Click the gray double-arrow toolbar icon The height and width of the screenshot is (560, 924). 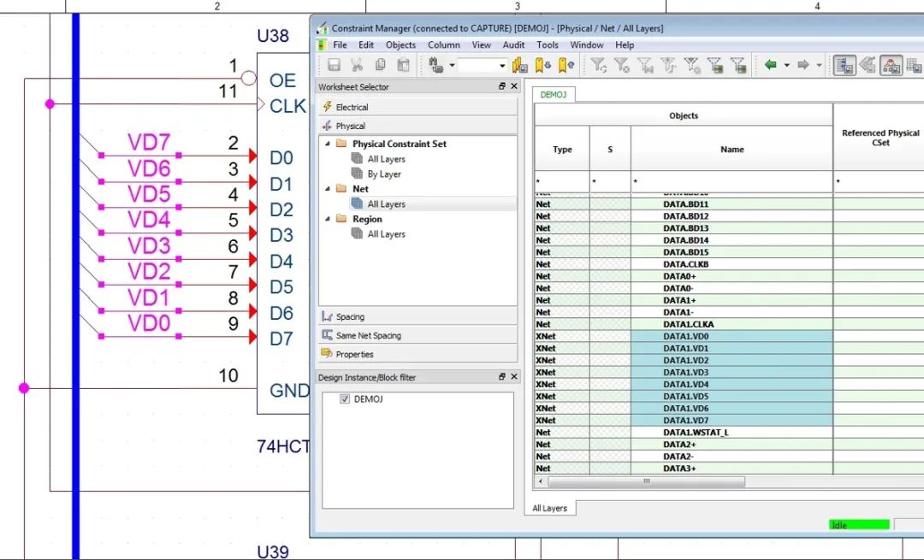tap(868, 65)
